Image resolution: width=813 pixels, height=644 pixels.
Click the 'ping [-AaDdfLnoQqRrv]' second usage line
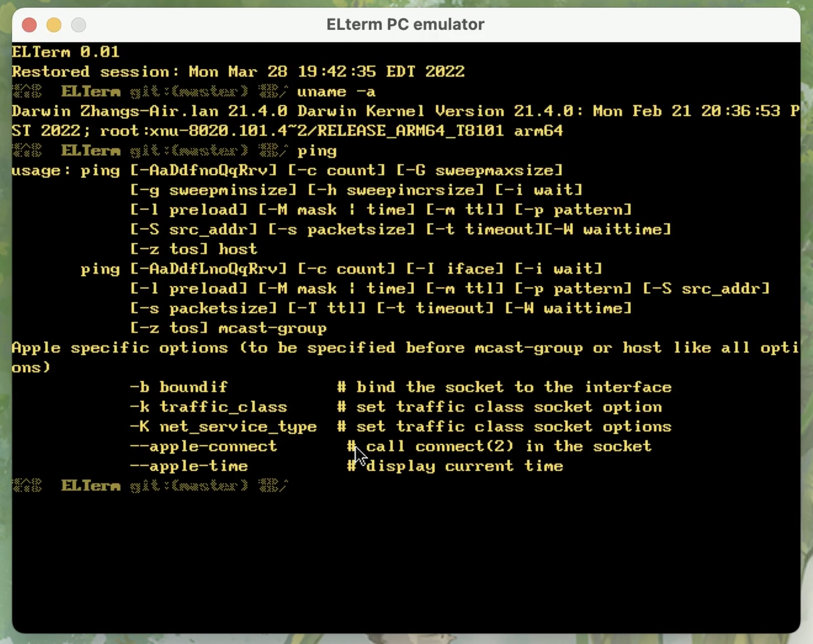pos(342,269)
